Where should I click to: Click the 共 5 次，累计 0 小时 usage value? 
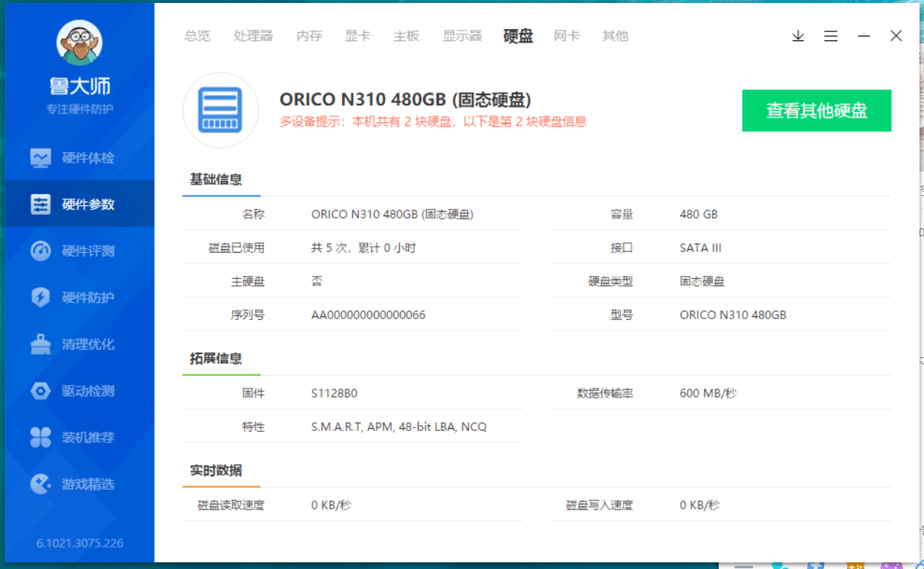pos(363,248)
